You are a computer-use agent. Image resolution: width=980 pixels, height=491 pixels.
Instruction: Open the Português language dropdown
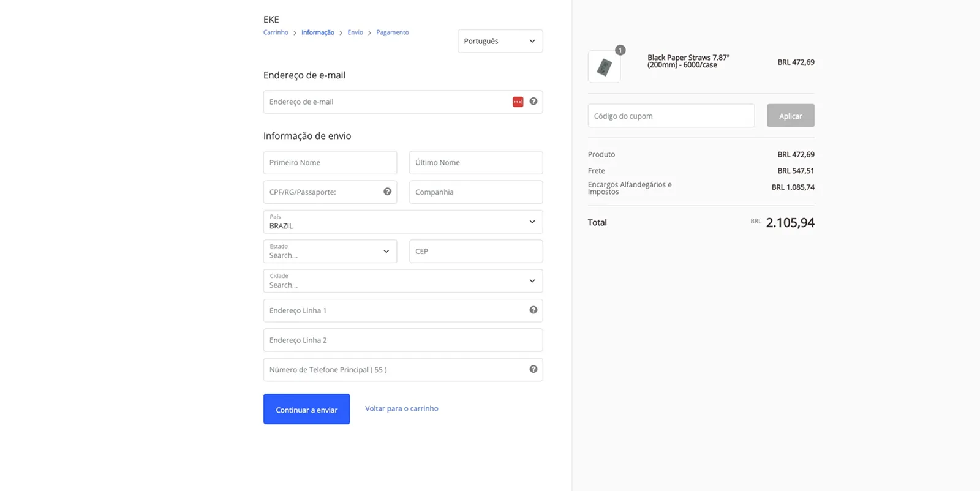coord(500,41)
